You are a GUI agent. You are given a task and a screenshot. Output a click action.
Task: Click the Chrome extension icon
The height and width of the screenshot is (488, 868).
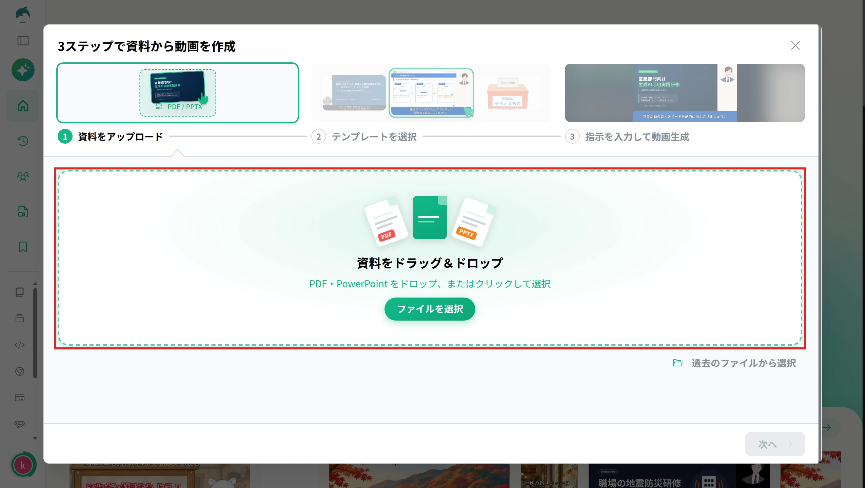pyautogui.click(x=20, y=371)
